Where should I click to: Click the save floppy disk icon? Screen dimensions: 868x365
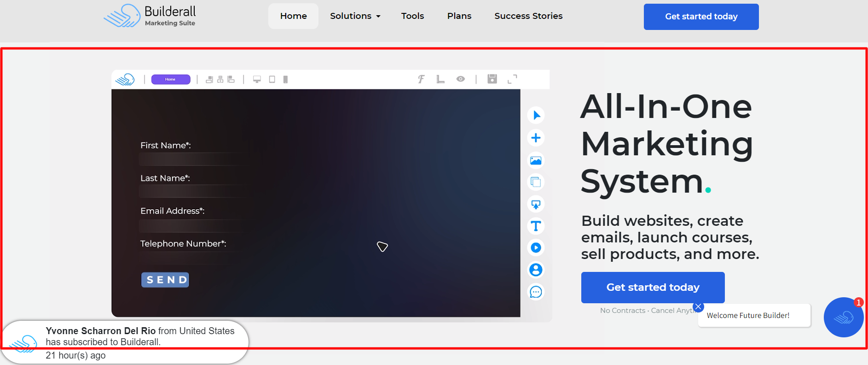492,79
